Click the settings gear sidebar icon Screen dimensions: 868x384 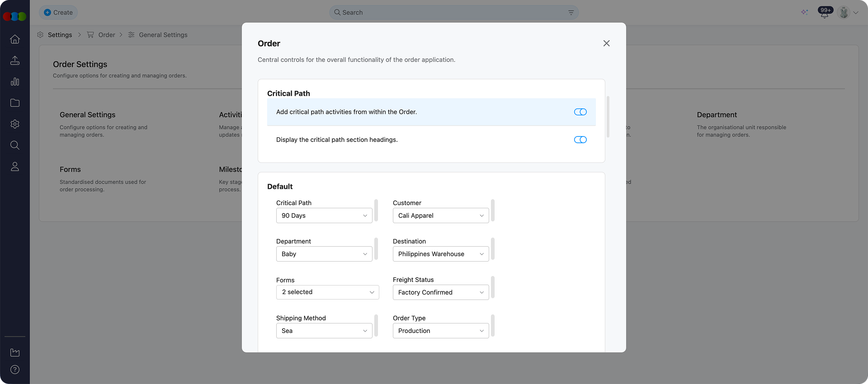pos(15,124)
